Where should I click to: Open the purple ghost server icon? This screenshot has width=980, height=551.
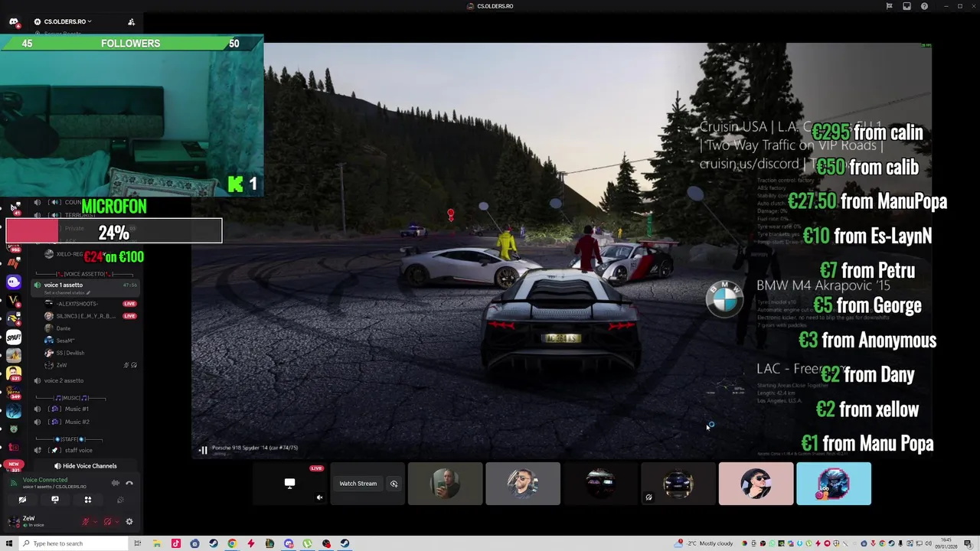pos(13,282)
